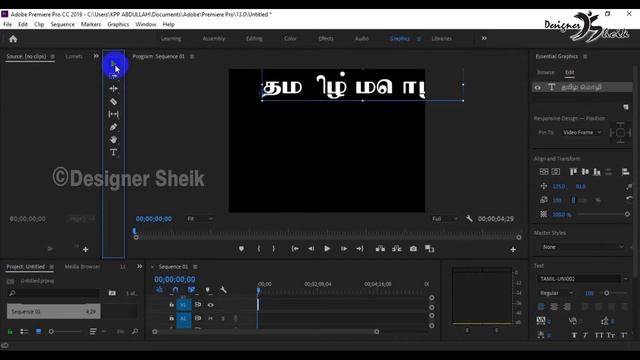
Task: Go to the Home screen icon
Action: click(x=13, y=39)
